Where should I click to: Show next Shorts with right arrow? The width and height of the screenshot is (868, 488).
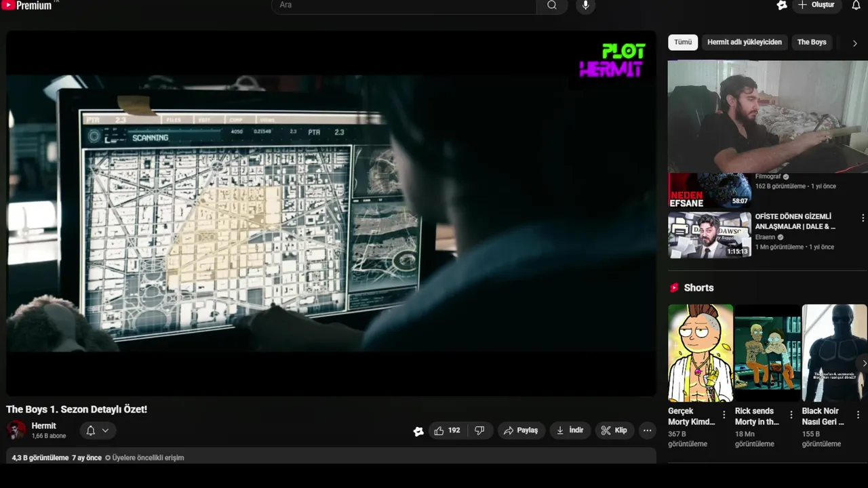pyautogui.click(x=863, y=363)
